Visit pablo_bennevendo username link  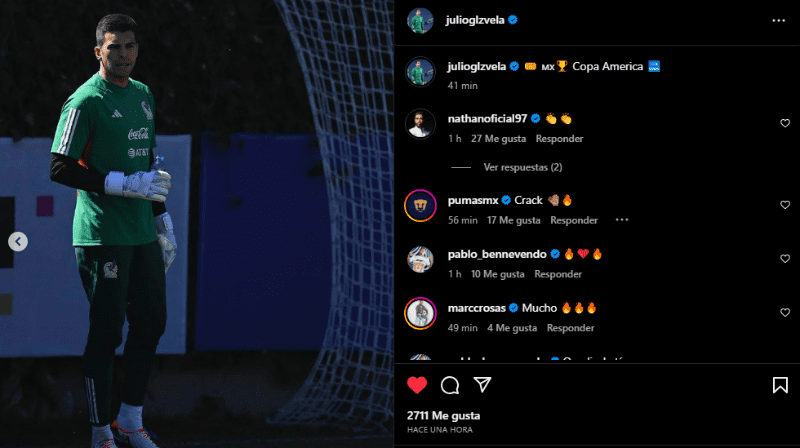click(497, 254)
